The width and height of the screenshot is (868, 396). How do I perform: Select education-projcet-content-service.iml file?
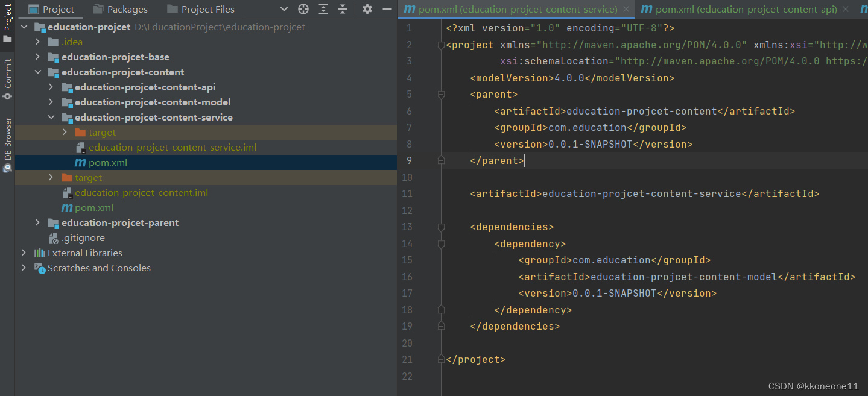[173, 147]
